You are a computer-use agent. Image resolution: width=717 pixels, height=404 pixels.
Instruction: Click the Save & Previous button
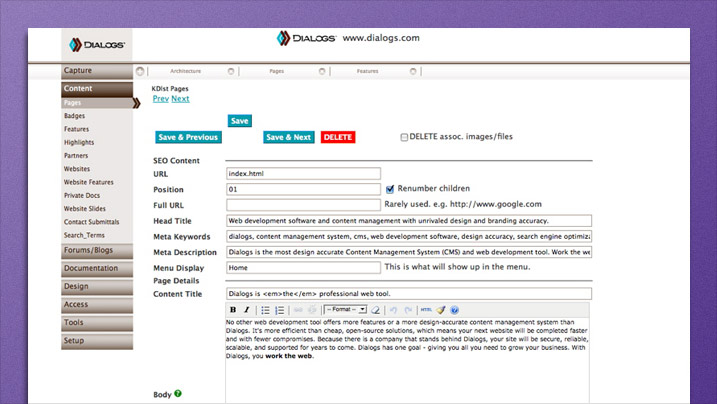tap(188, 137)
